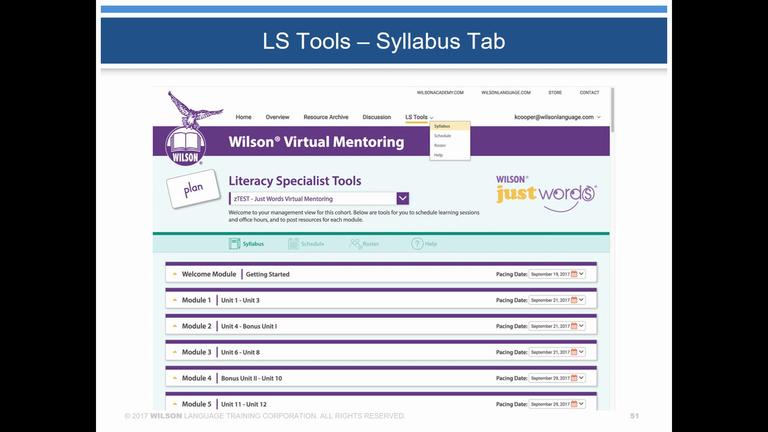The width and height of the screenshot is (768, 432).
Task: Open pacing date chevron for Module 1
Action: pos(581,300)
